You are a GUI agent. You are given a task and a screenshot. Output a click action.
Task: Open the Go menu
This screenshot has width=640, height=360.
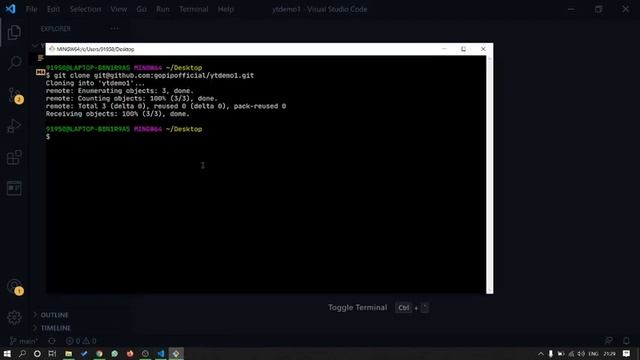coord(142,9)
